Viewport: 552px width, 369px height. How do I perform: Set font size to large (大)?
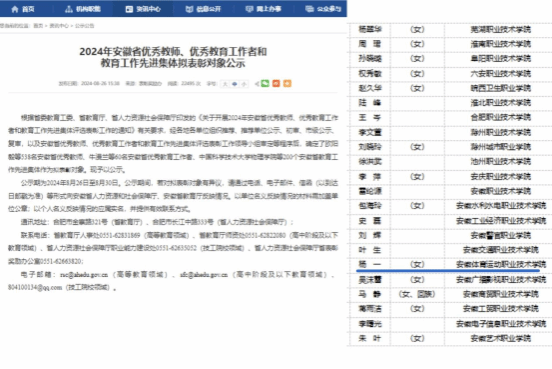pyautogui.click(x=225, y=84)
